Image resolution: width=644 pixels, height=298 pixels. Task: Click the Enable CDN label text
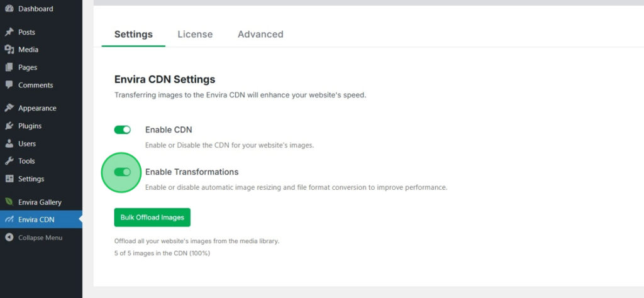tap(169, 130)
